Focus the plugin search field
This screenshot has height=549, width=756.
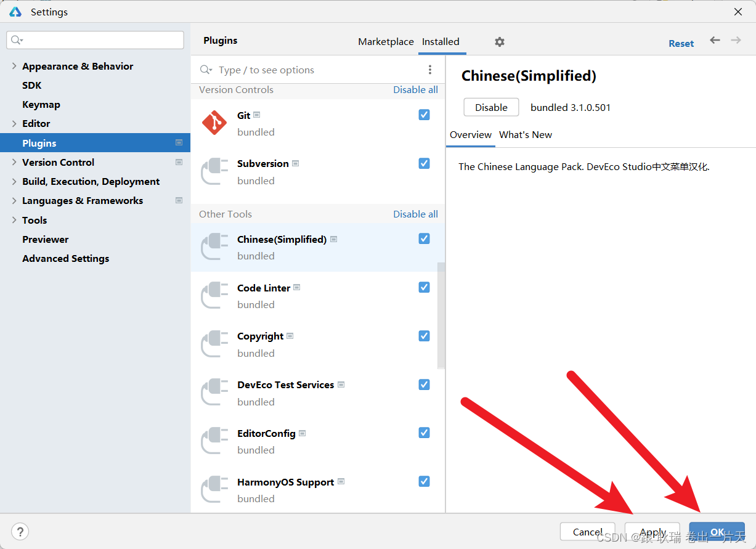[317, 70]
